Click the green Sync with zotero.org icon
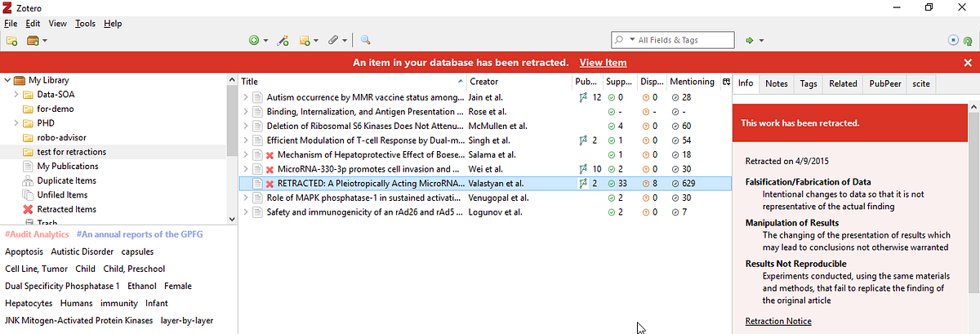 pyautogui.click(x=966, y=40)
